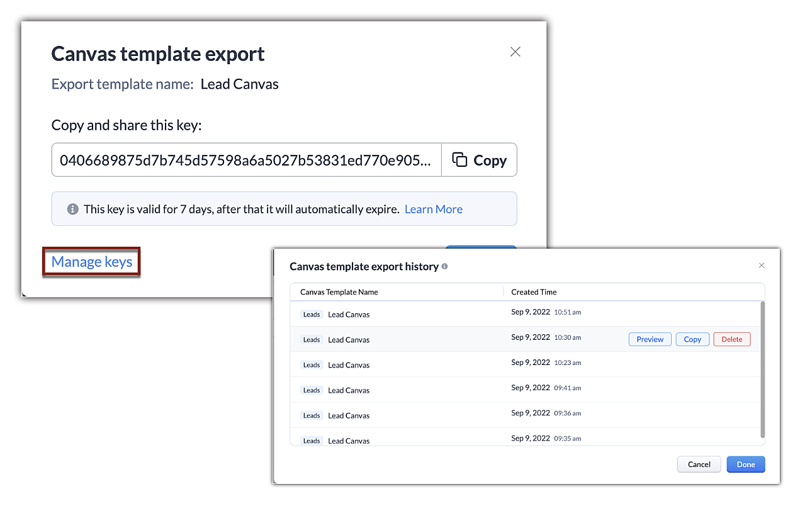Click the export key text field

coord(246,160)
